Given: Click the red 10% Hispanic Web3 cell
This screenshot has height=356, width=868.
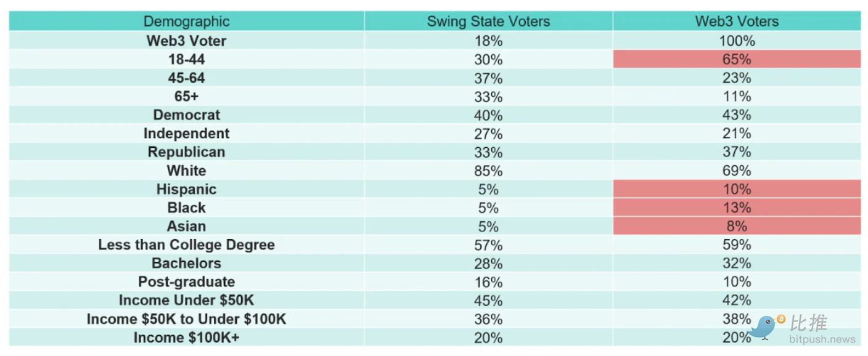Looking at the screenshot, I should click(x=737, y=189).
